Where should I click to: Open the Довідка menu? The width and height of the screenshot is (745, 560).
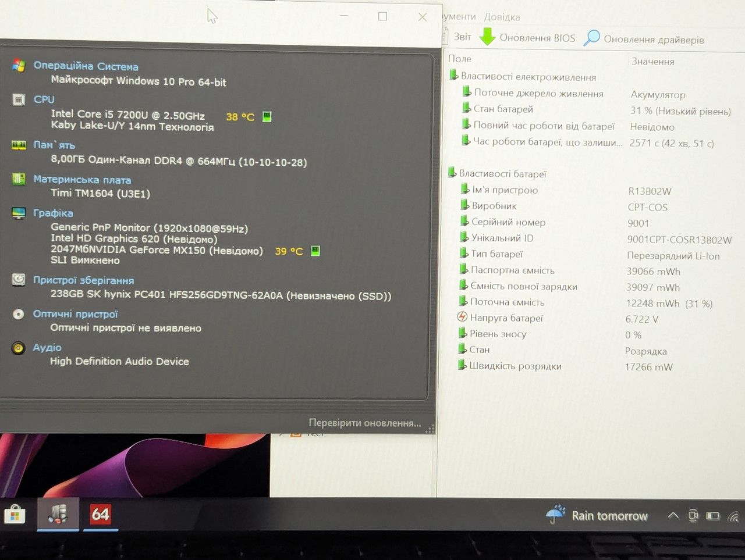pos(502,17)
